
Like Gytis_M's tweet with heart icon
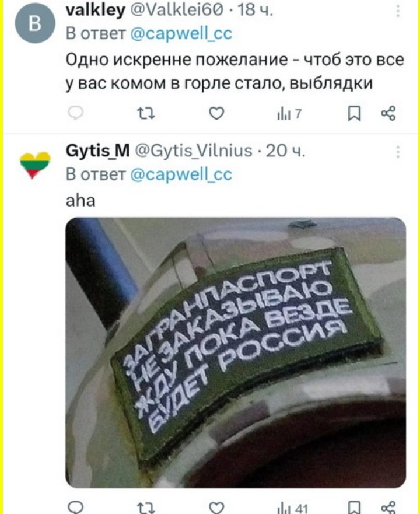216,508
